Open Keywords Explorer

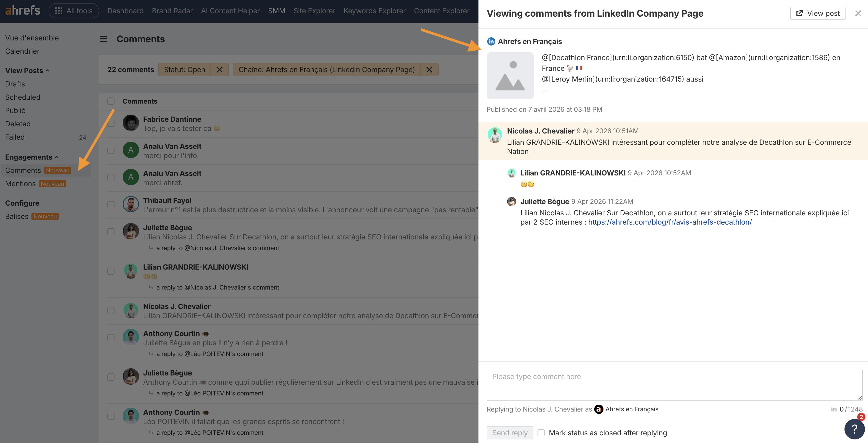click(374, 11)
